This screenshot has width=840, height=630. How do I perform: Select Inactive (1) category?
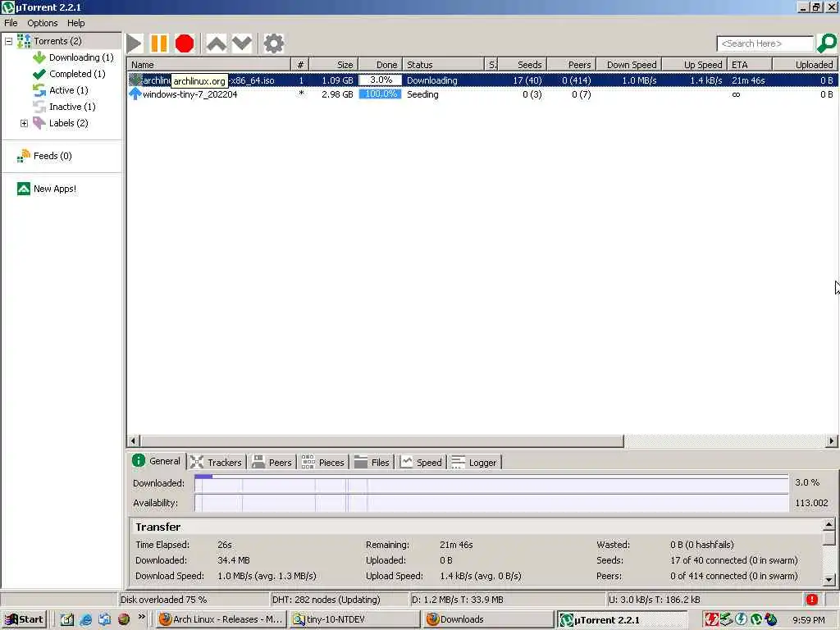(72, 107)
